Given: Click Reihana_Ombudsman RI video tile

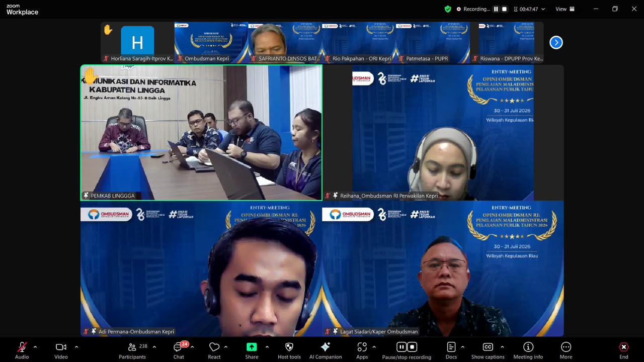Looking at the screenshot, I should tap(443, 133).
